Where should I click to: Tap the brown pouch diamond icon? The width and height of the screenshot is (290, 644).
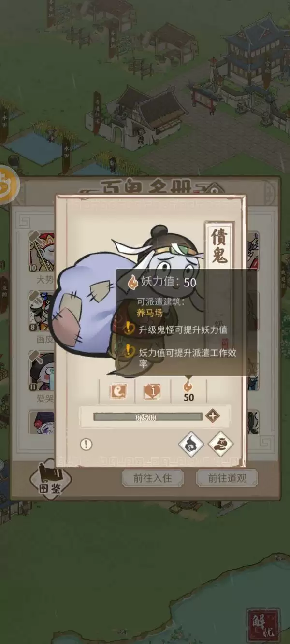point(221,444)
